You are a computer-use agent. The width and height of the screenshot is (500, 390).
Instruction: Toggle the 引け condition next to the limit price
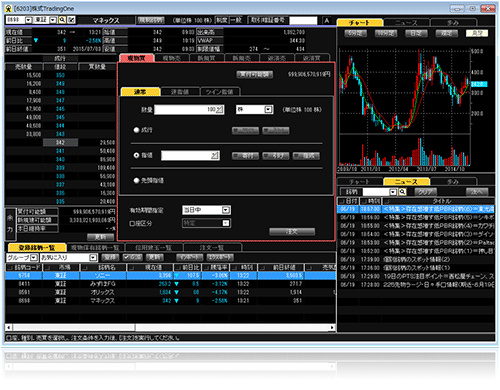(x=276, y=156)
